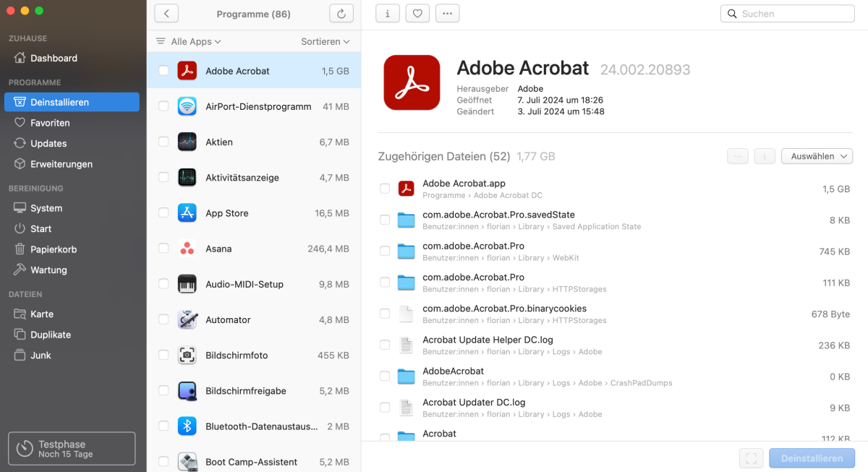Click the Deinstallieren button at bottom right
Image resolution: width=868 pixels, height=472 pixels.
pos(812,458)
